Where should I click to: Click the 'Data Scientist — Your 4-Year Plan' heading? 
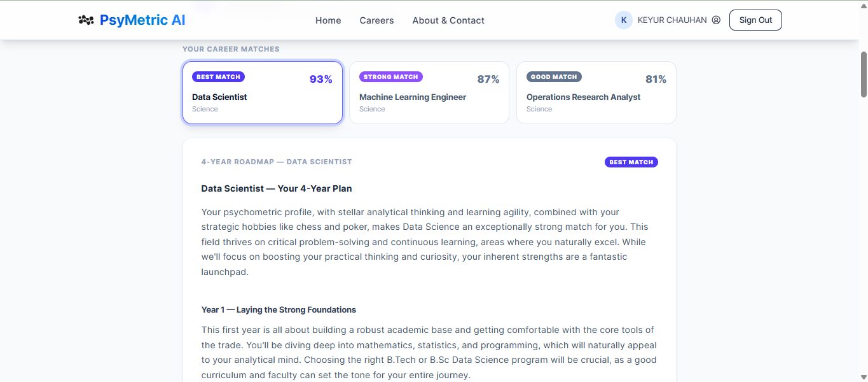click(277, 188)
